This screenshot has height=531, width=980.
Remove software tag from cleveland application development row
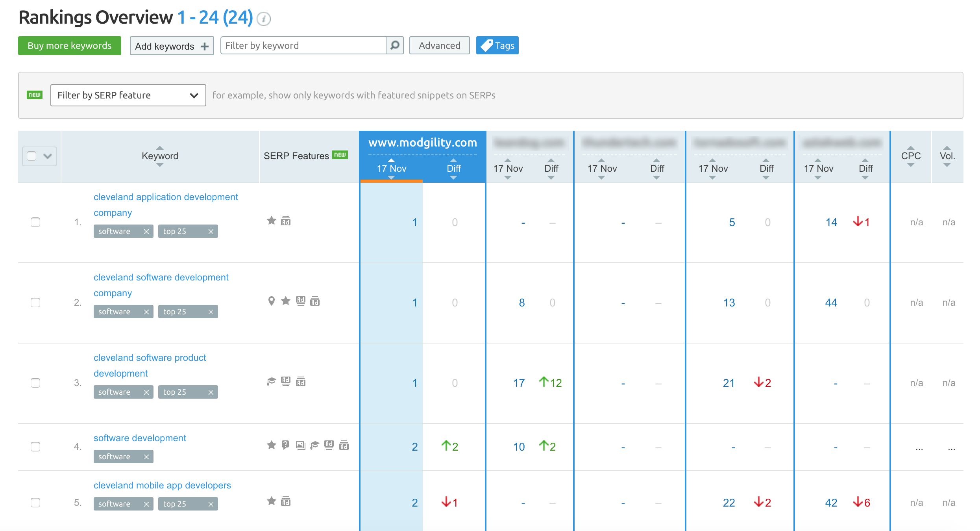click(x=146, y=232)
